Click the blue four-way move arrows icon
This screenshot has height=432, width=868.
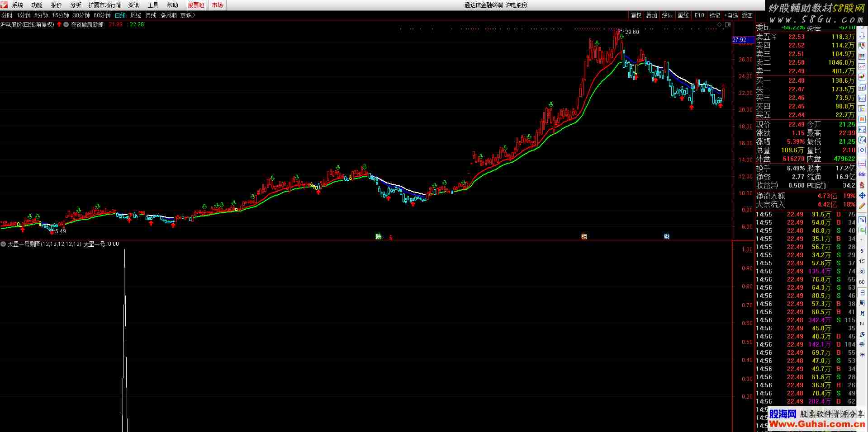[862, 196]
